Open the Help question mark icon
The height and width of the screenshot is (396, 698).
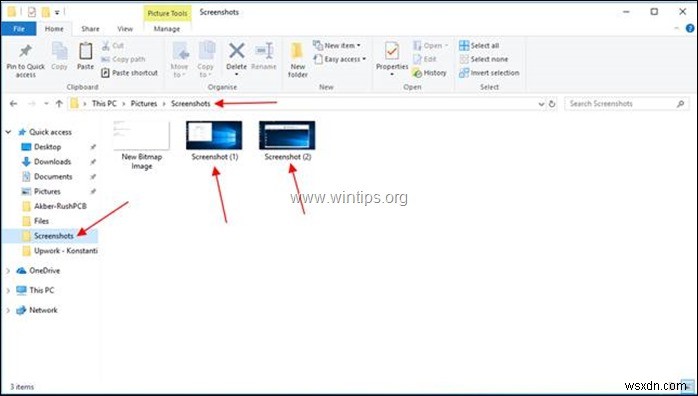[690, 28]
